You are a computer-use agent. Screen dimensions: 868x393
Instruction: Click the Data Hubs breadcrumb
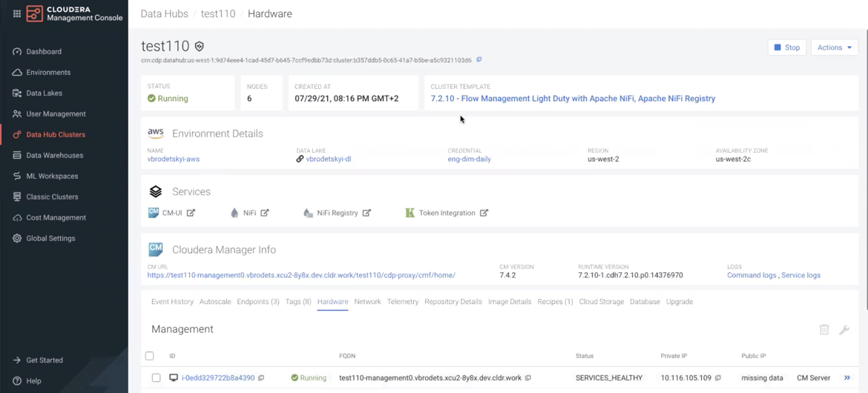click(164, 13)
